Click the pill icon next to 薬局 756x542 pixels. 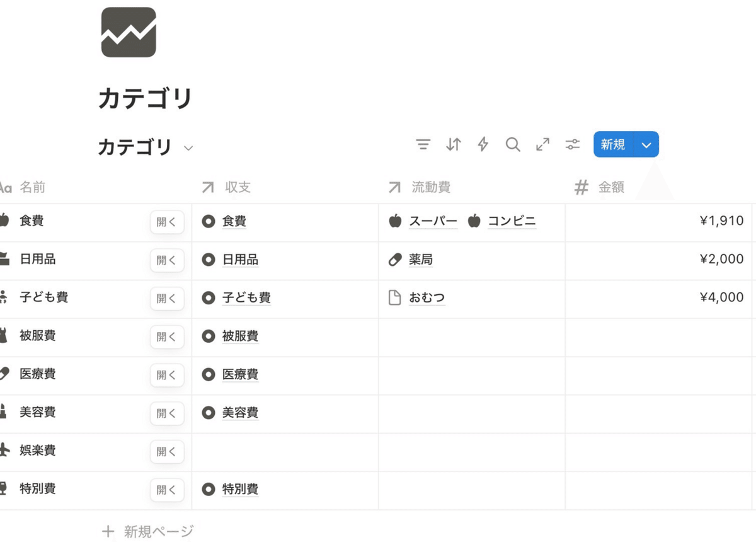(x=395, y=260)
